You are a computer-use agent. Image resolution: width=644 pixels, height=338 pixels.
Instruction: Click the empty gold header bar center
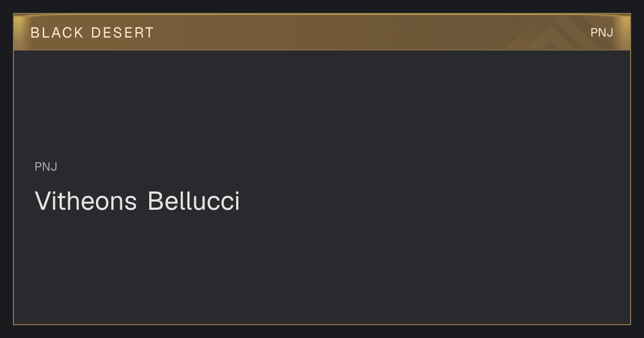tap(322, 32)
